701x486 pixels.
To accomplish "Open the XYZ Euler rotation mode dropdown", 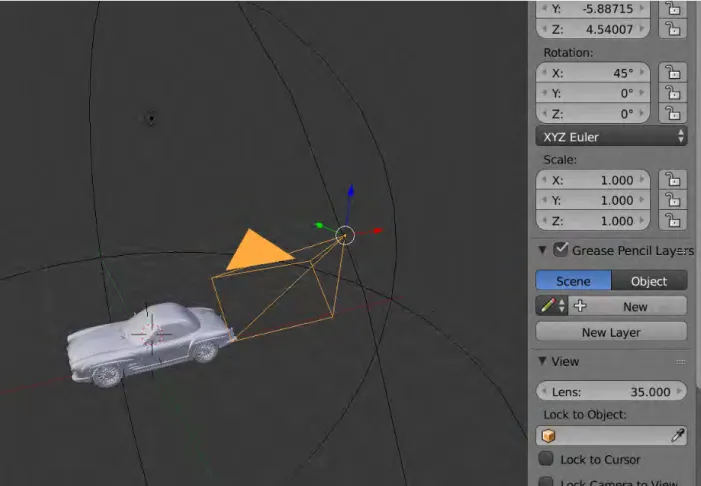I will [x=611, y=137].
